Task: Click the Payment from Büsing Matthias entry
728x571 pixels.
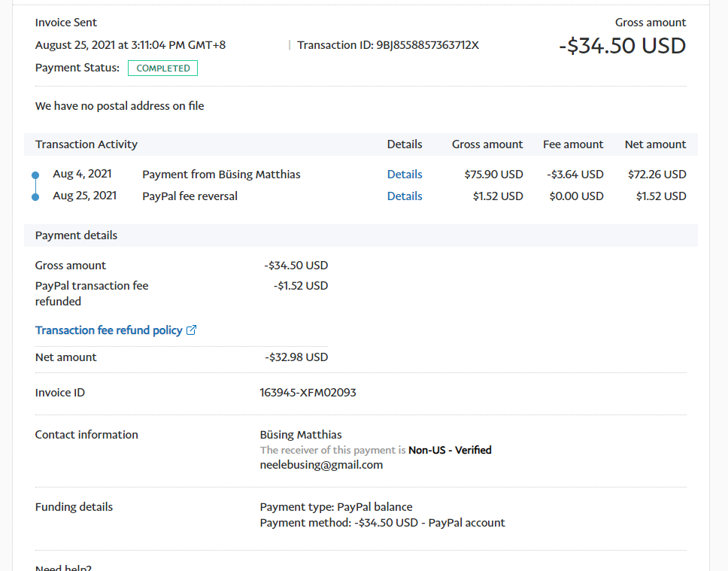Action: pos(221,175)
